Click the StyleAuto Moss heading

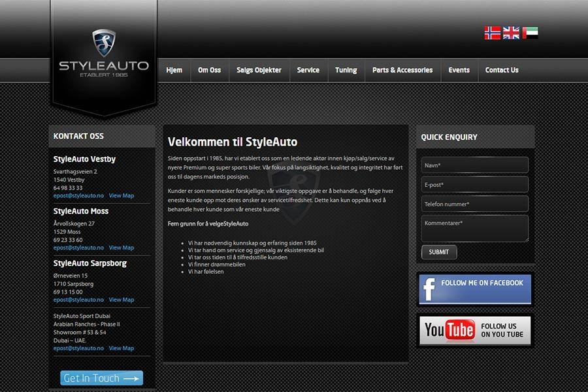(81, 211)
